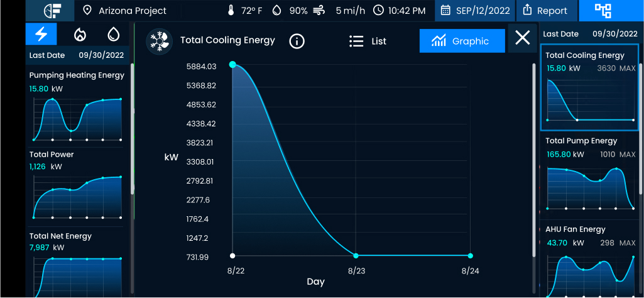The width and height of the screenshot is (644, 298).
Task: Show info for Total Cooling Energy
Action: (297, 41)
